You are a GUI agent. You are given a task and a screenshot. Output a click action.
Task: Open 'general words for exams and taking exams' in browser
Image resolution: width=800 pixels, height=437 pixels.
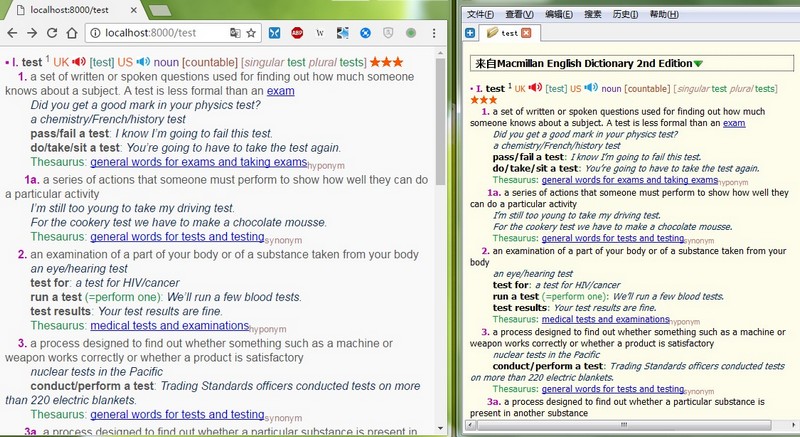coord(199,162)
